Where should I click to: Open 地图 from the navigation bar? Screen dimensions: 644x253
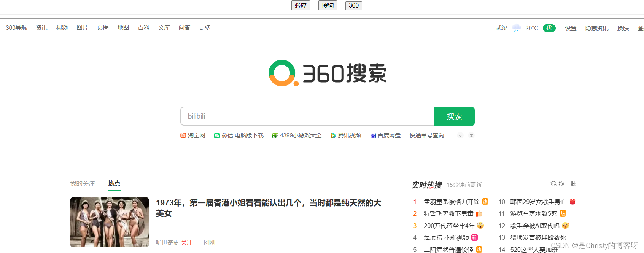[123, 28]
